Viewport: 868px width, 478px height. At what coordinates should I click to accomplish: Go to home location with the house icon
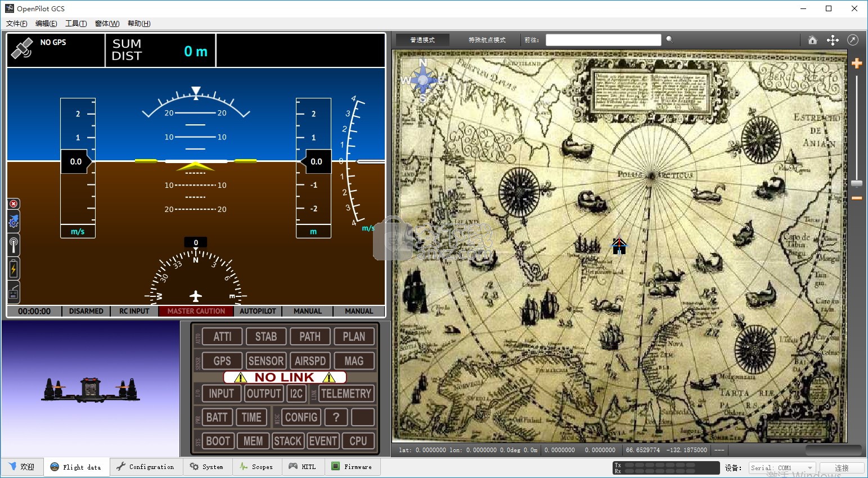click(812, 40)
